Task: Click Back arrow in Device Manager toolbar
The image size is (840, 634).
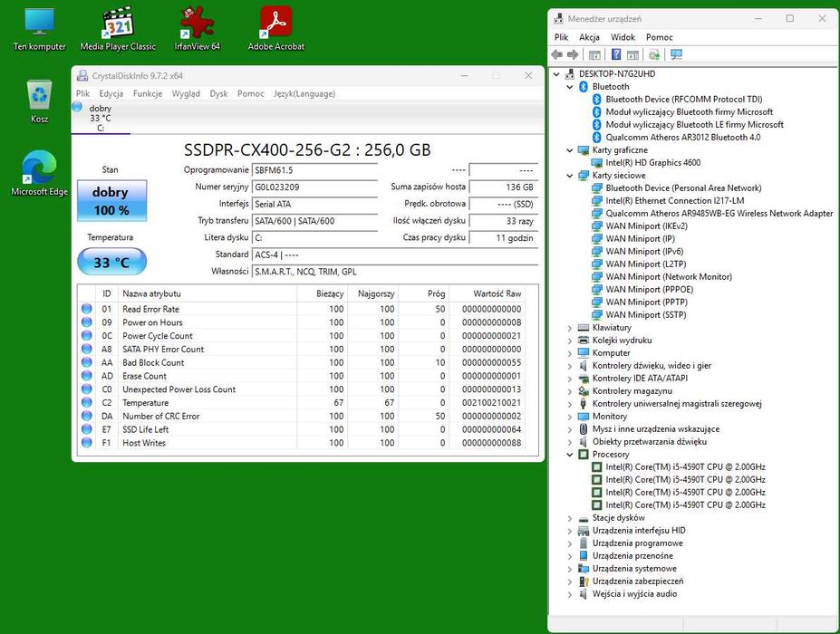Action: click(x=557, y=54)
